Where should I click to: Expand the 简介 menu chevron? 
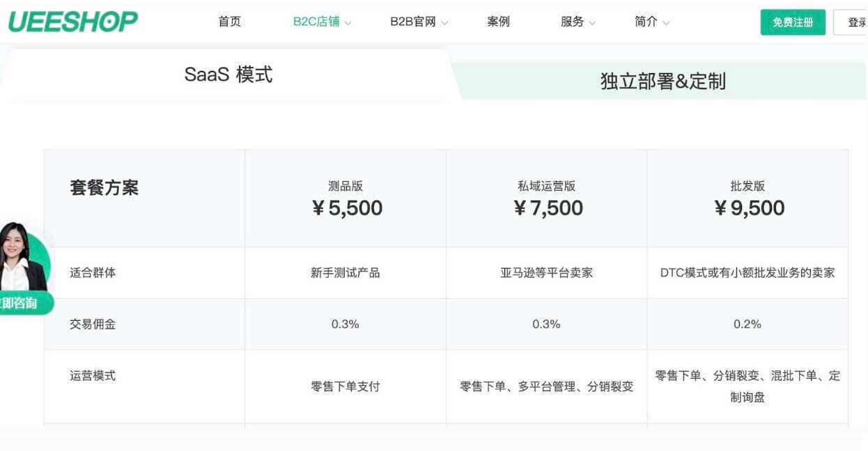[x=665, y=23]
